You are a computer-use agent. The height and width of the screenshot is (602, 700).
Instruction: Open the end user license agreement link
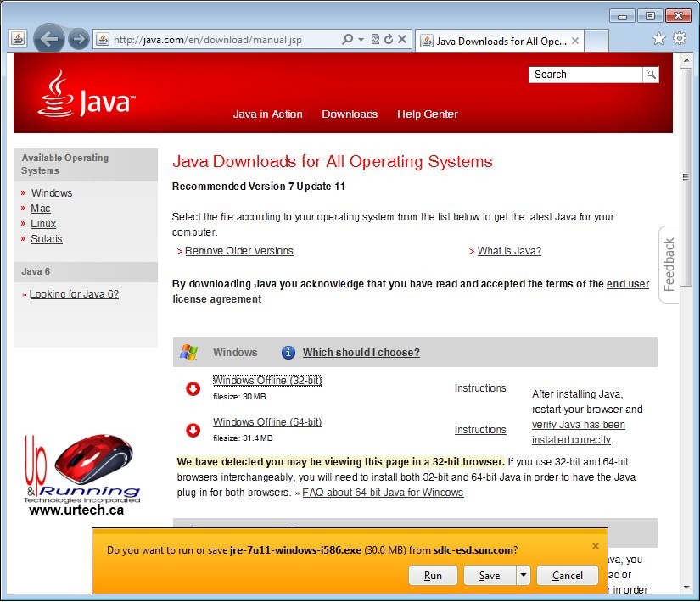[628, 284]
